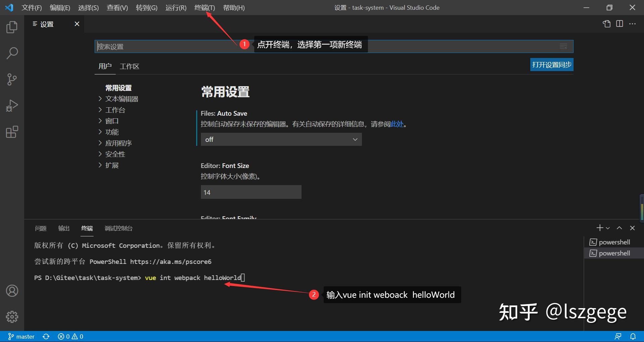Click the Split Editor icon top right
The width and height of the screenshot is (644, 342).
pos(619,24)
